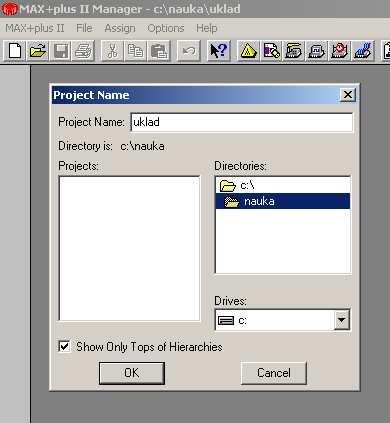
Task: Toggle Show Only Tops of Hierarchies checkbox
Action: [64, 346]
